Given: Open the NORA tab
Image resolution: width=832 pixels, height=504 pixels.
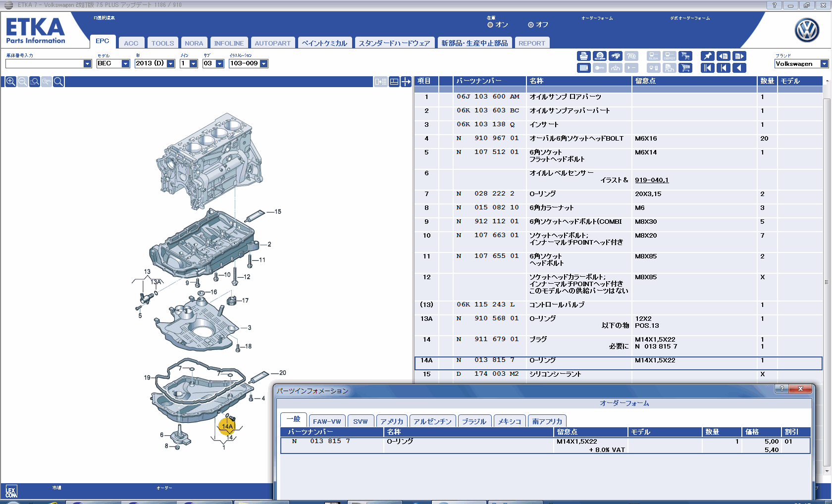Looking at the screenshot, I should tap(194, 43).
